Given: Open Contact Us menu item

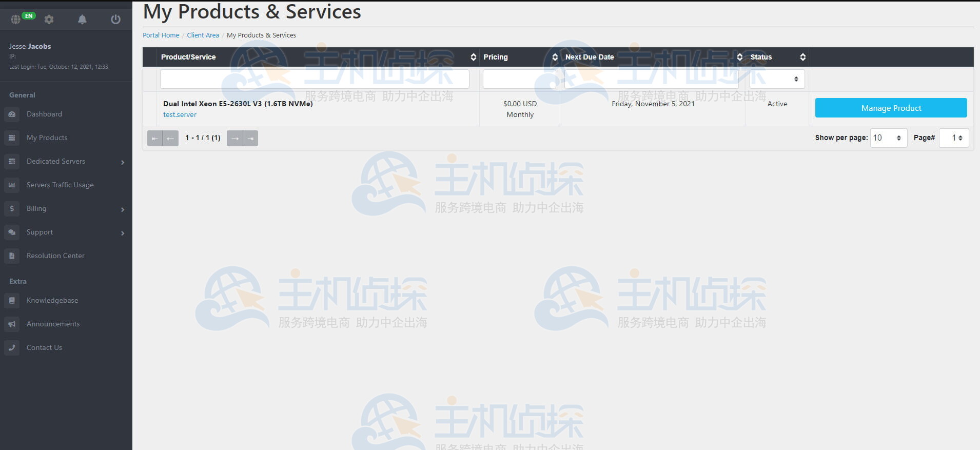Looking at the screenshot, I should pyautogui.click(x=44, y=347).
